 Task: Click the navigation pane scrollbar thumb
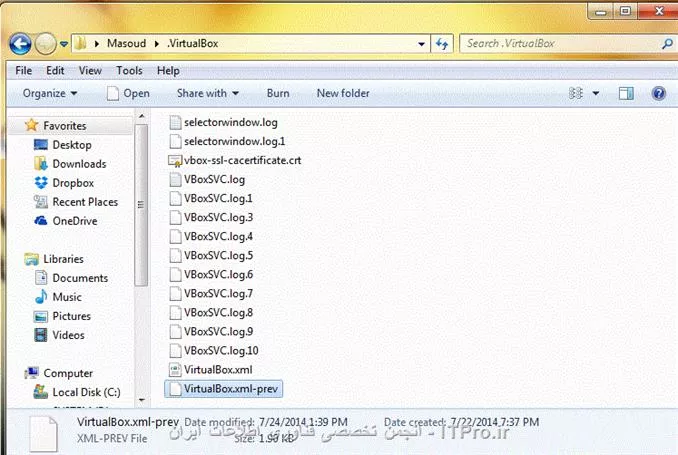point(141,205)
